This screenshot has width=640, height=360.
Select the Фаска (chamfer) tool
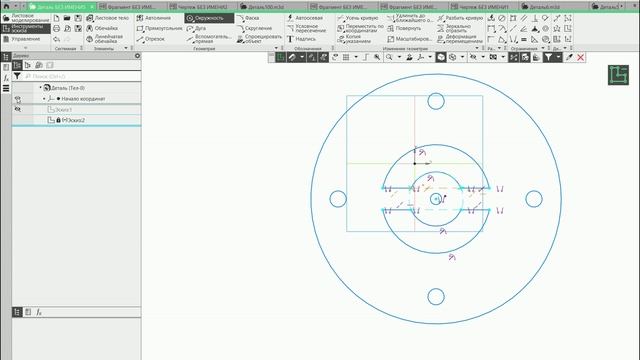tap(248, 18)
